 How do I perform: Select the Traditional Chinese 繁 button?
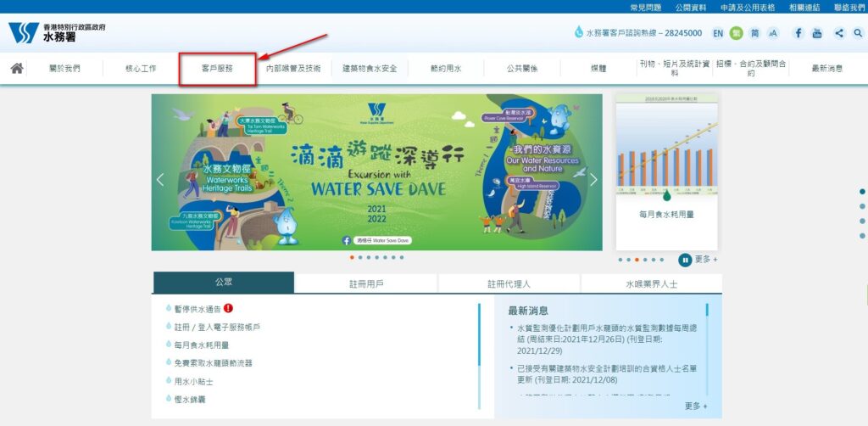[x=737, y=33]
